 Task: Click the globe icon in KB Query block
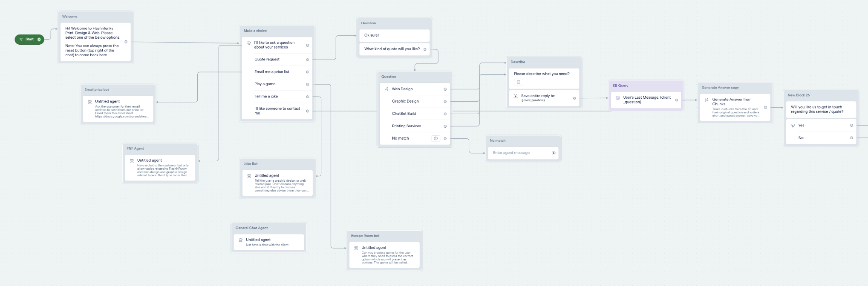618,98
